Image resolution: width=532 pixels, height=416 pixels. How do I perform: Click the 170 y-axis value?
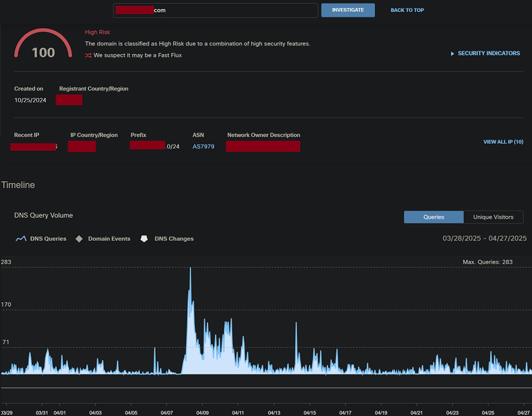(x=6, y=305)
